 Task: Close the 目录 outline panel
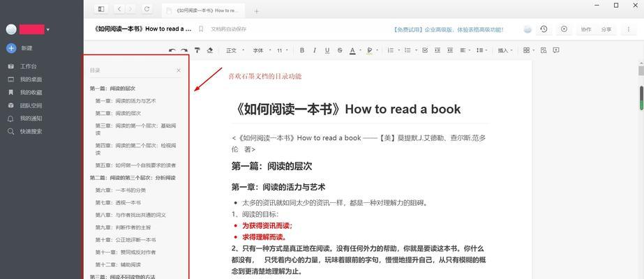coord(179,70)
